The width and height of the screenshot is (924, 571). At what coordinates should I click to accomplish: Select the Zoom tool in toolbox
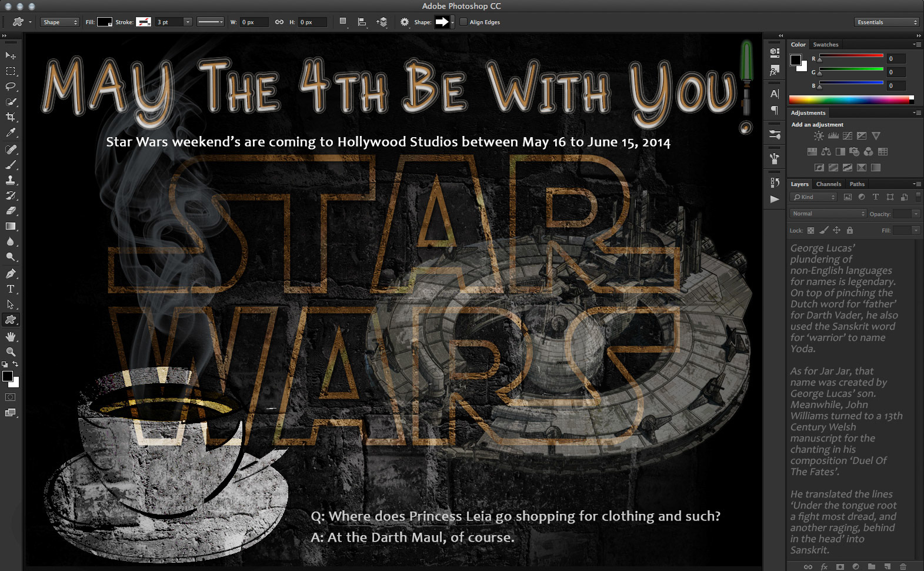tap(11, 351)
